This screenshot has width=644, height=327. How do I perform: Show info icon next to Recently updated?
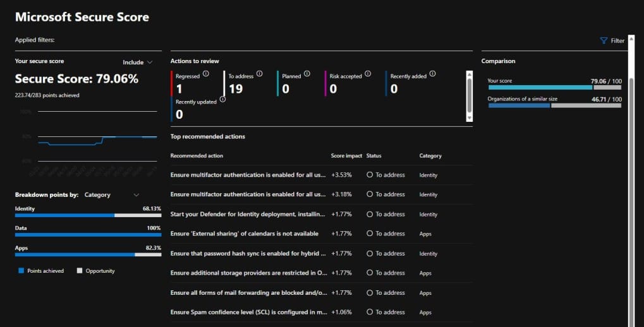click(x=222, y=99)
